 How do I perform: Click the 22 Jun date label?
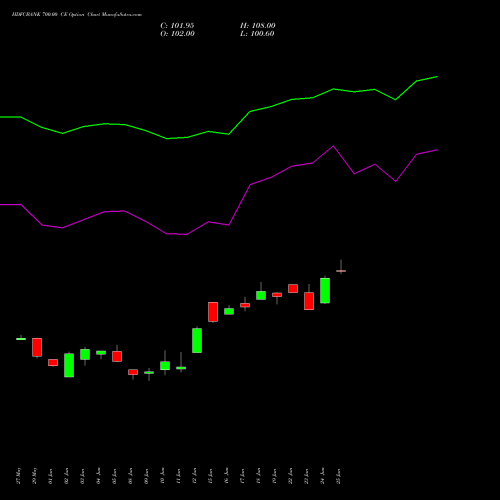click(x=291, y=476)
